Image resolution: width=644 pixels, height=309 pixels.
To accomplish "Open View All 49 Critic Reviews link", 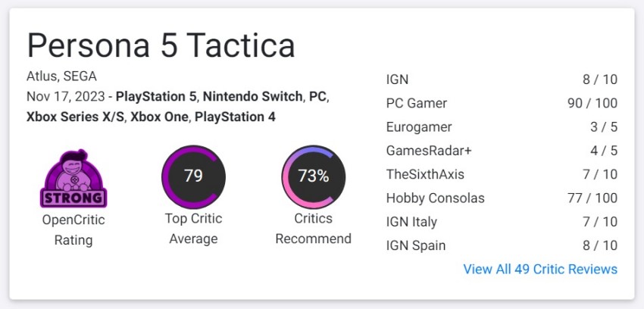I will (540, 269).
